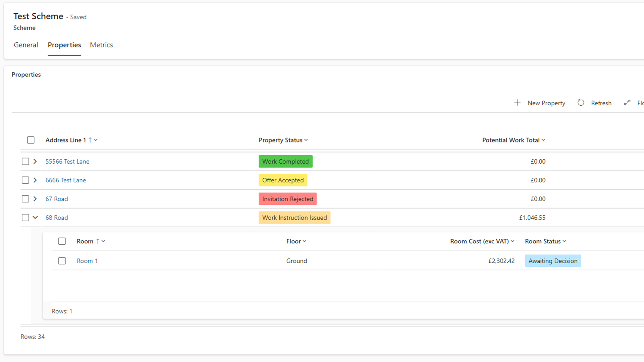Expand the 55566 Test Lane row
Screen dimensions: 644x362
35,162
